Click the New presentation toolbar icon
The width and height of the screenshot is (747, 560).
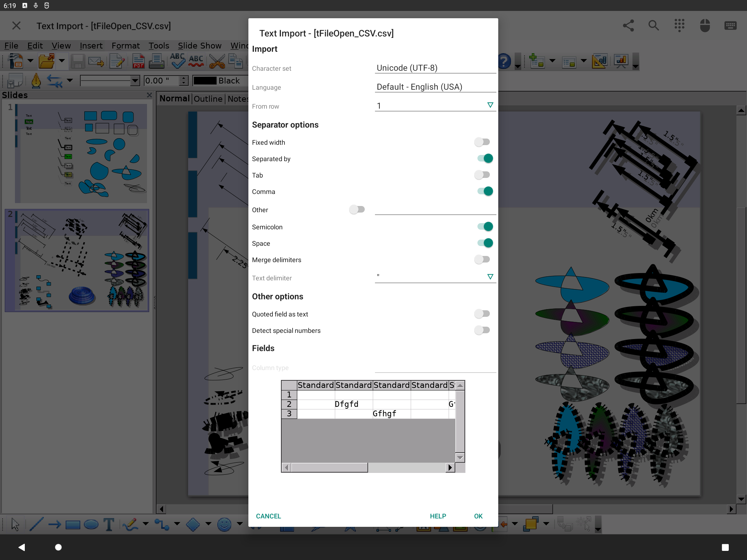(x=16, y=61)
